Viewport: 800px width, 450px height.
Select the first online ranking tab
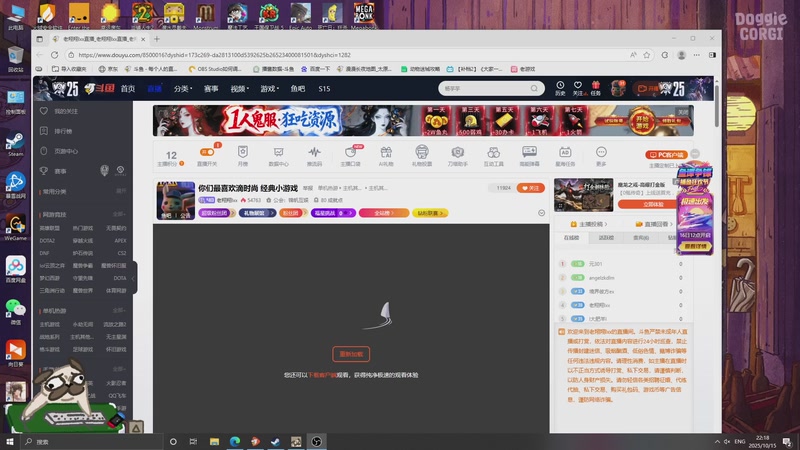click(571, 238)
